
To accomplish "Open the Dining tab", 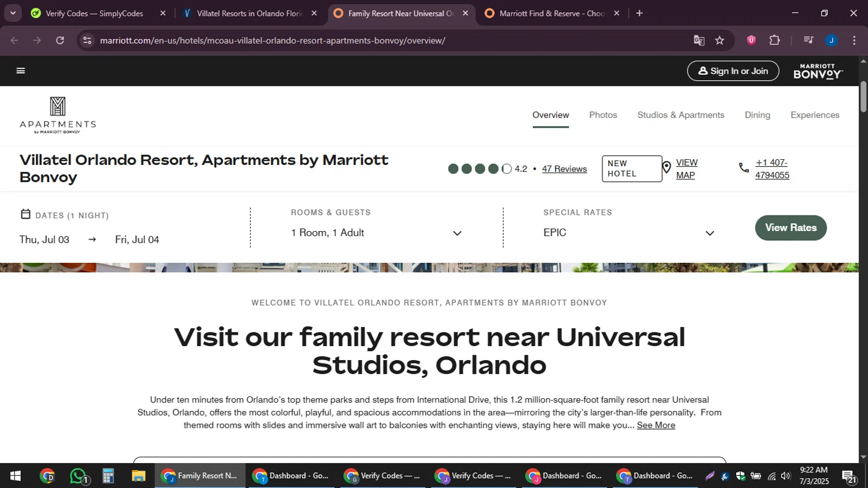I will click(x=757, y=115).
